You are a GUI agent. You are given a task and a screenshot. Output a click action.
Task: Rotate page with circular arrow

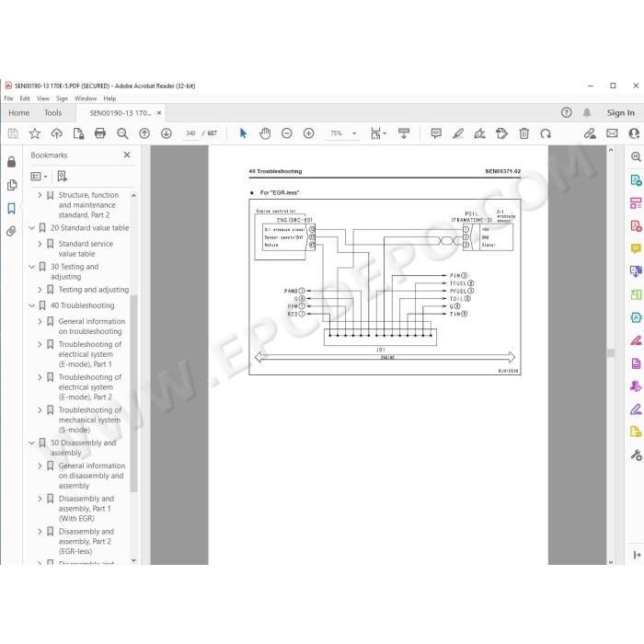pos(546,133)
